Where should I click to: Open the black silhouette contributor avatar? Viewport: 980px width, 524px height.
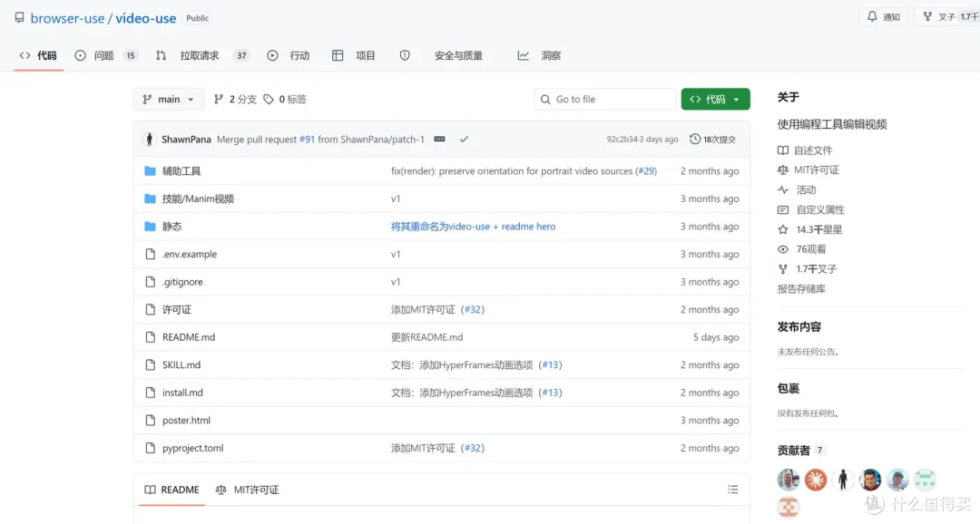pyautogui.click(x=842, y=480)
